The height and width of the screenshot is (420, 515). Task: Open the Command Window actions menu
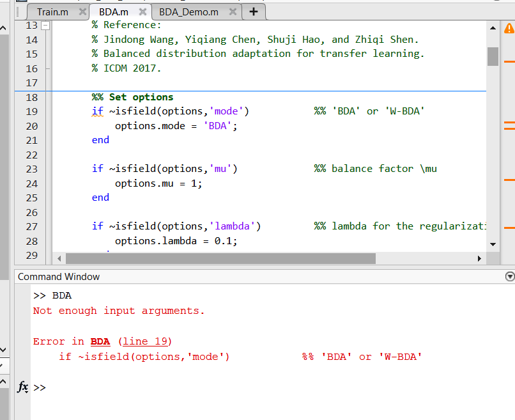click(x=509, y=276)
